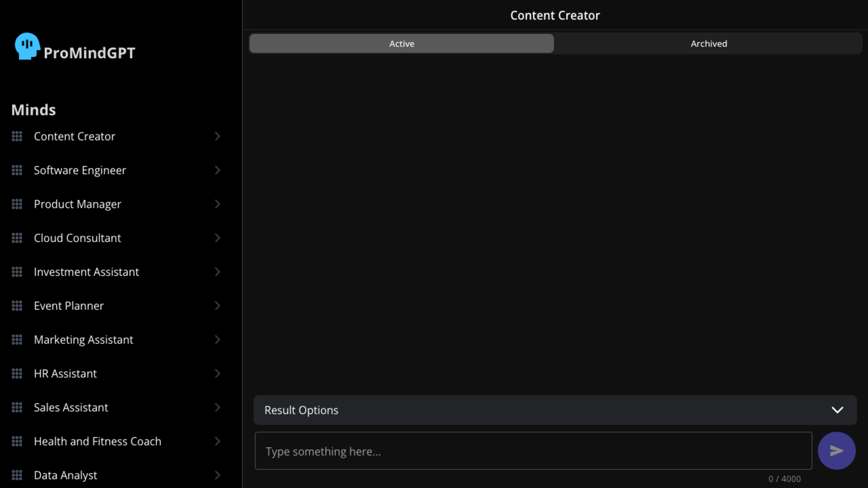
Task: Expand chevron next to Event Planner
Action: pyautogui.click(x=217, y=306)
